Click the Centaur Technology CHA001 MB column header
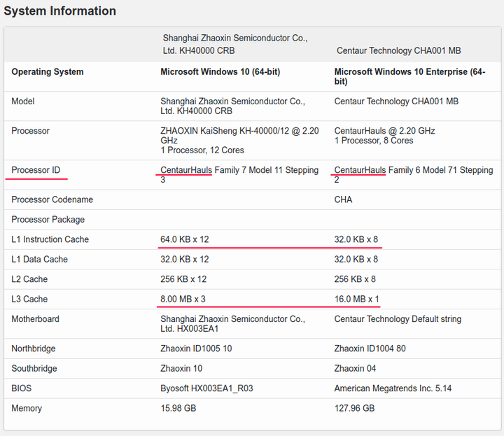The image size is (504, 436). 398,50
